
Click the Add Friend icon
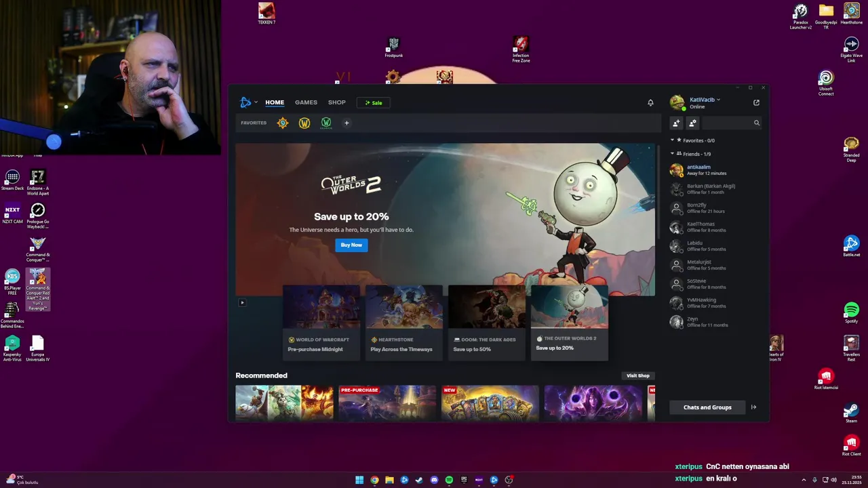coord(676,123)
